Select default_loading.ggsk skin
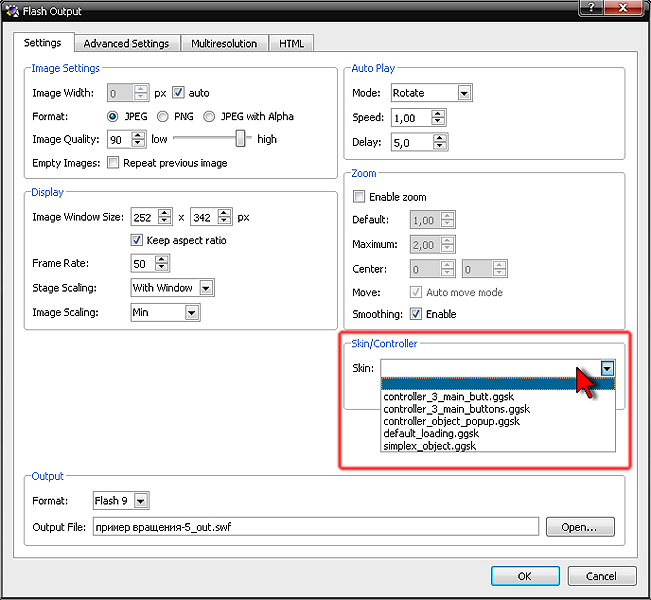Screen dimensions: 651x600 (498, 433)
